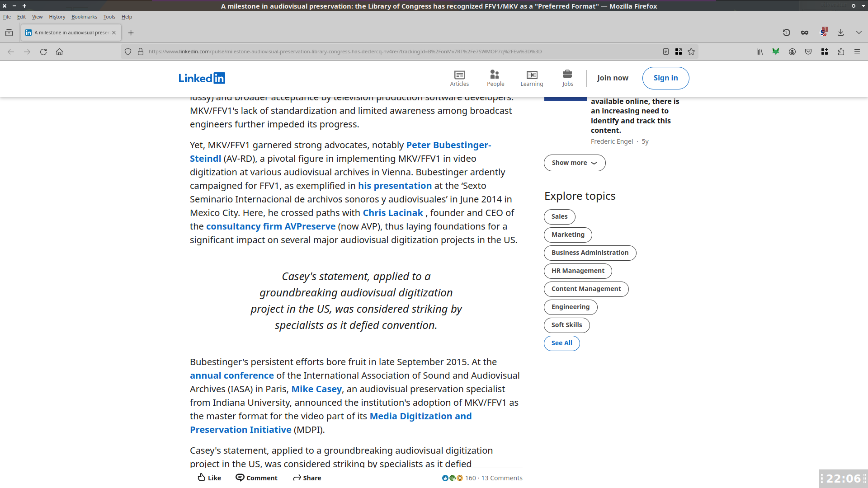The height and width of the screenshot is (488, 868).
Task: Open the People nav icon
Action: pos(495,75)
